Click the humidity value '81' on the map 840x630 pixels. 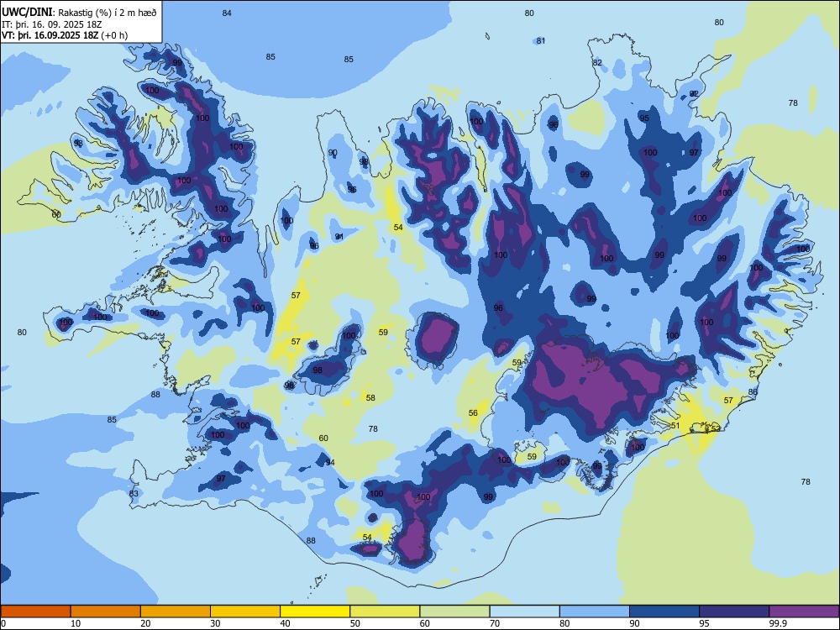click(541, 40)
